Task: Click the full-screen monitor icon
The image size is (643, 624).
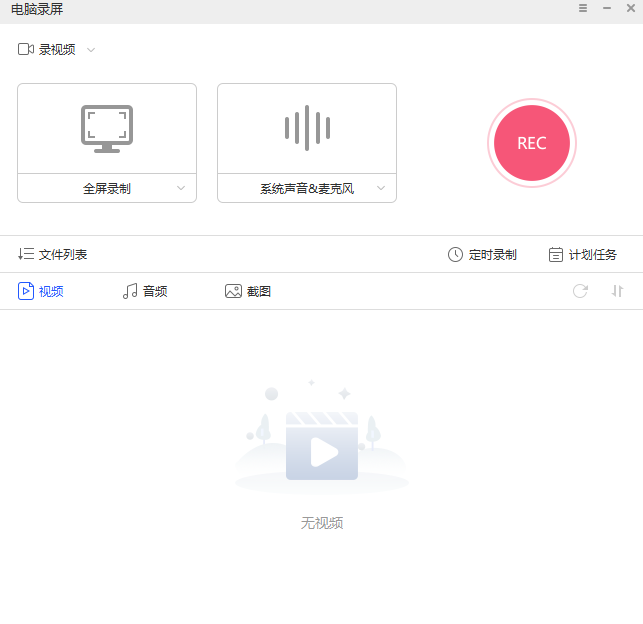Action: 107,129
